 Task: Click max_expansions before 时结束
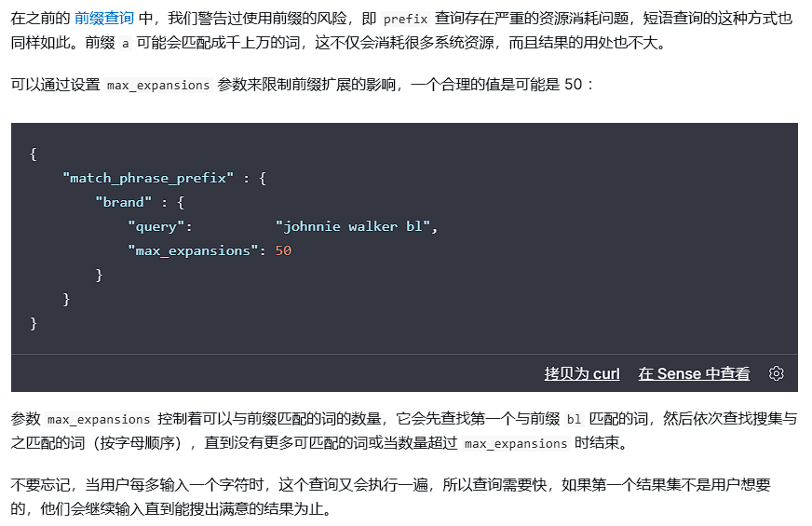tap(515, 443)
